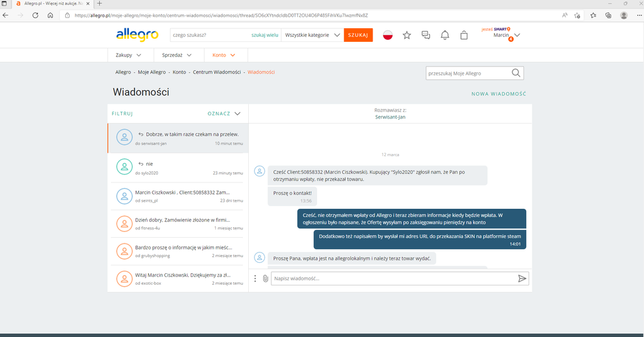Screen dimensions: 644x337
Task: Expand the Zakupy menu
Action: coord(128,55)
